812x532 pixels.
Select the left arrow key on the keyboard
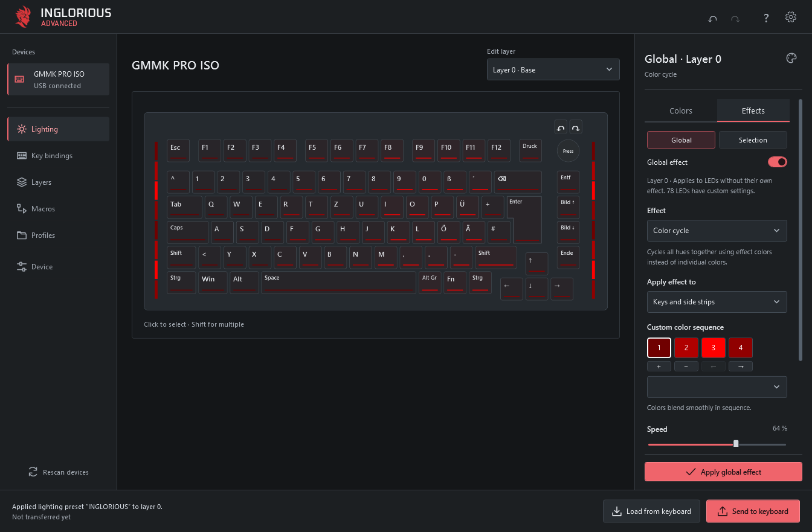point(512,289)
